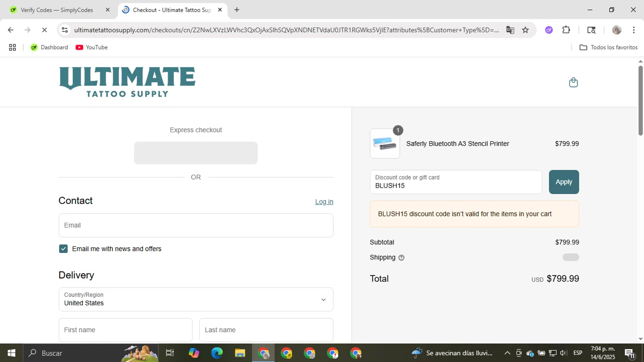Screen dimensions: 644x362
Task: Click the BLUSH15 invalid code message
Action: pos(474,214)
